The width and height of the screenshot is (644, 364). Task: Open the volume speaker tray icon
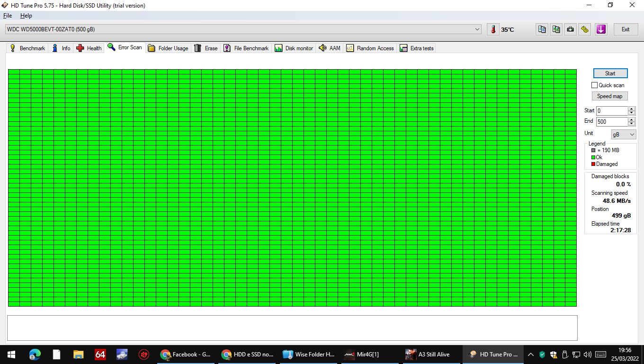[588, 354]
